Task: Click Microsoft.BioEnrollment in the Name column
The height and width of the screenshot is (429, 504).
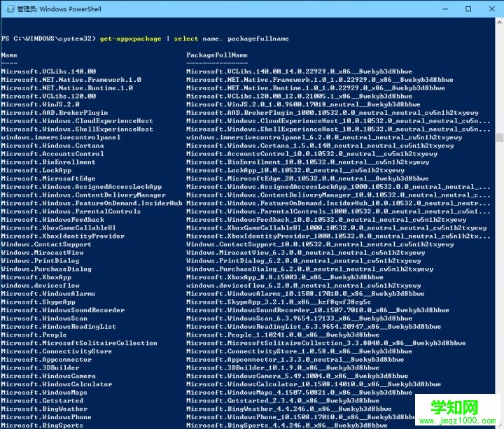Action: coord(48,162)
